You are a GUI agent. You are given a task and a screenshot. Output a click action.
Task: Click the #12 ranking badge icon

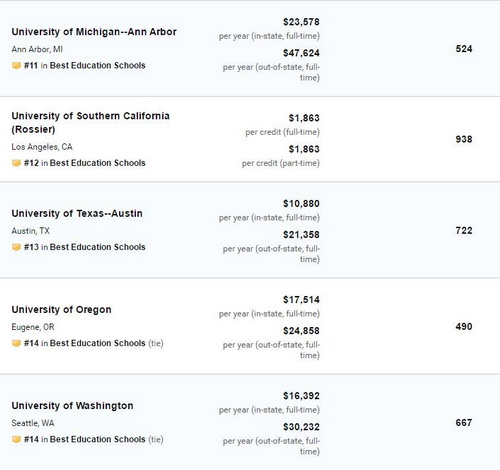click(x=16, y=163)
